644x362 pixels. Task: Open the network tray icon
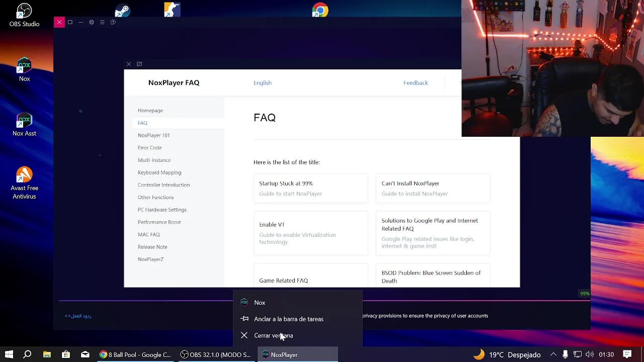(x=578, y=354)
